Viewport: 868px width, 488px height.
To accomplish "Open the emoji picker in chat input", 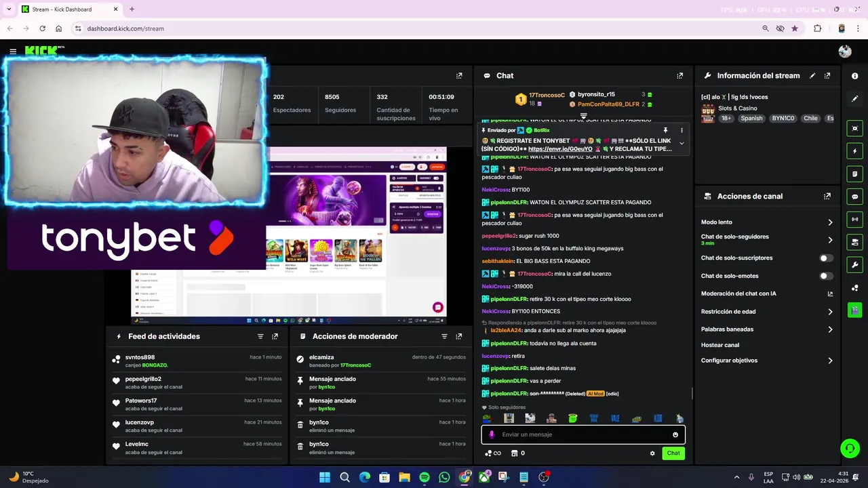I will tap(675, 434).
